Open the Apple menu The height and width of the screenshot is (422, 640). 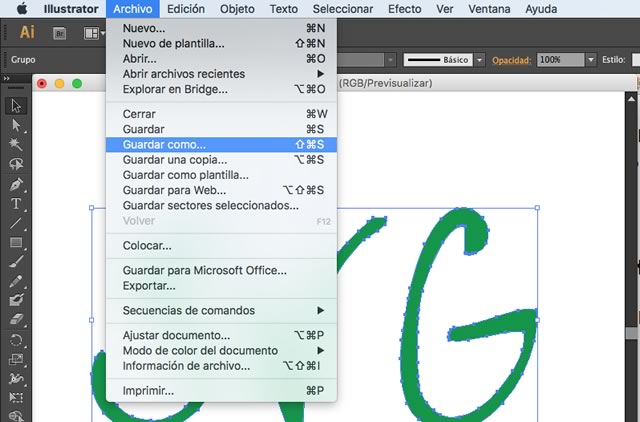click(22, 9)
